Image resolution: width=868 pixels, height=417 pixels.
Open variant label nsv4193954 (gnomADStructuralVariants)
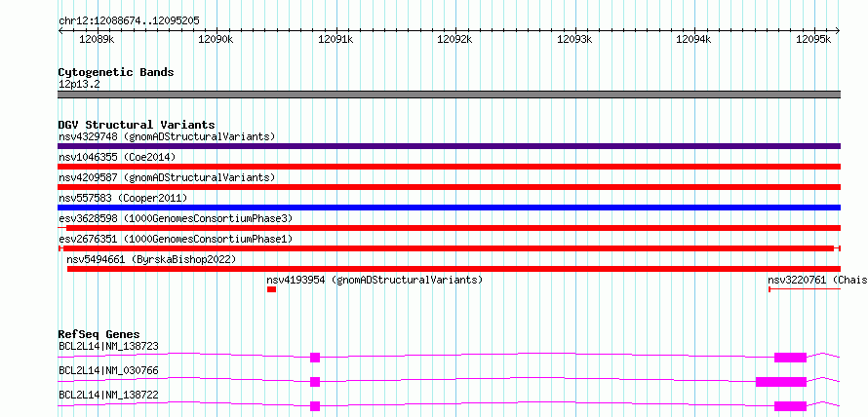(x=375, y=280)
